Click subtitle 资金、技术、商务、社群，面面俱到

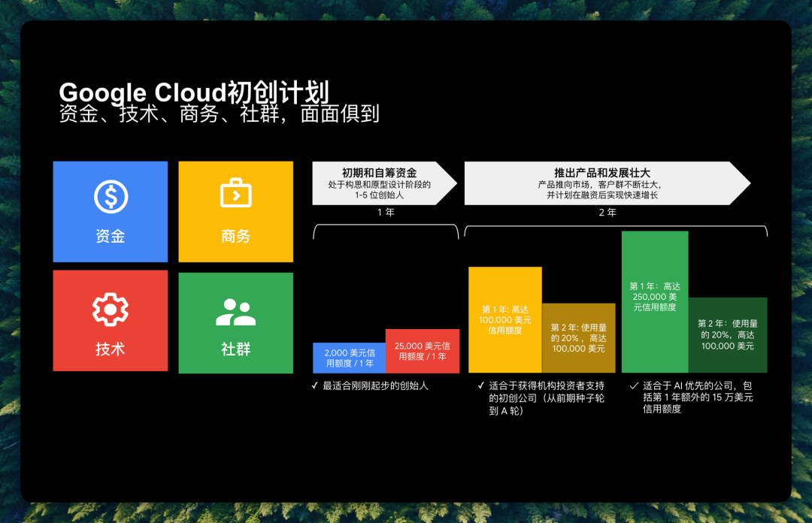point(219,114)
